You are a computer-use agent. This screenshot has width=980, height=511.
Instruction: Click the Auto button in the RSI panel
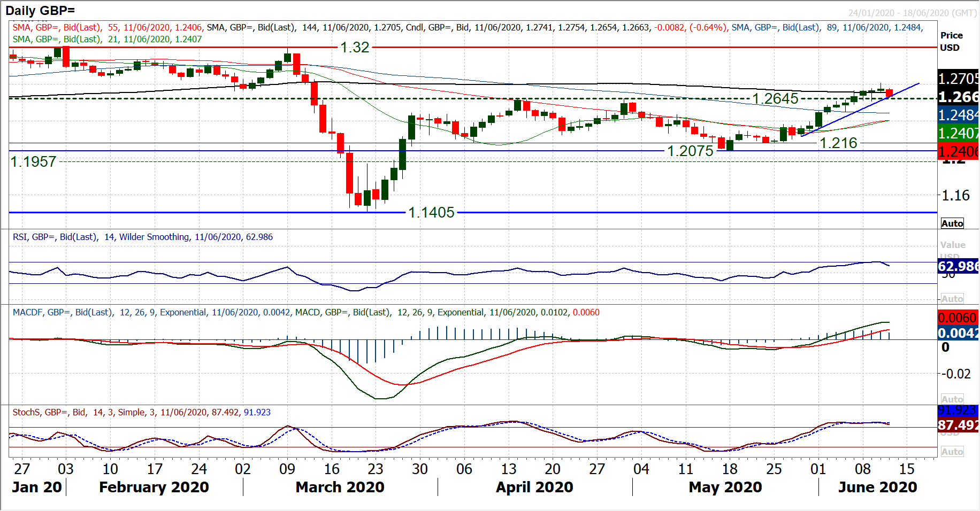pos(952,299)
